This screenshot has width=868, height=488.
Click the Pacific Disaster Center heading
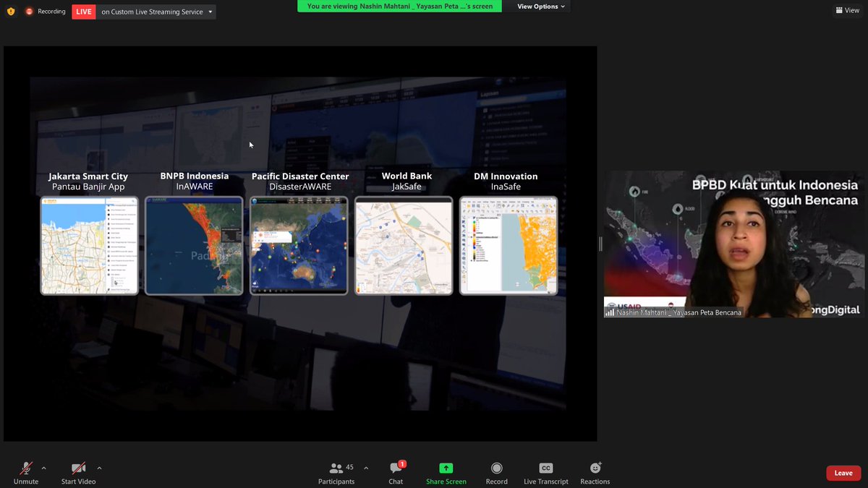click(x=300, y=176)
